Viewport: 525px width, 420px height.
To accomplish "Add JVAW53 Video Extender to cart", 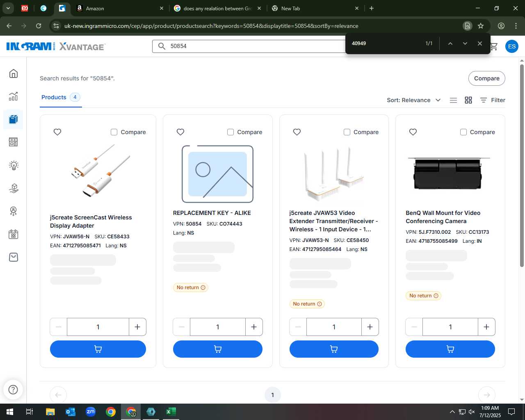I will (x=334, y=349).
